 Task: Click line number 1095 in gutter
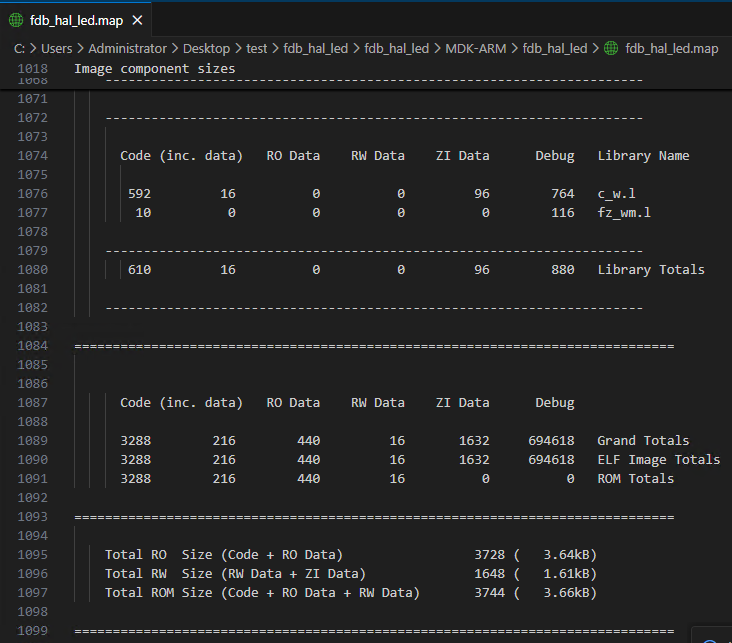(x=33, y=554)
